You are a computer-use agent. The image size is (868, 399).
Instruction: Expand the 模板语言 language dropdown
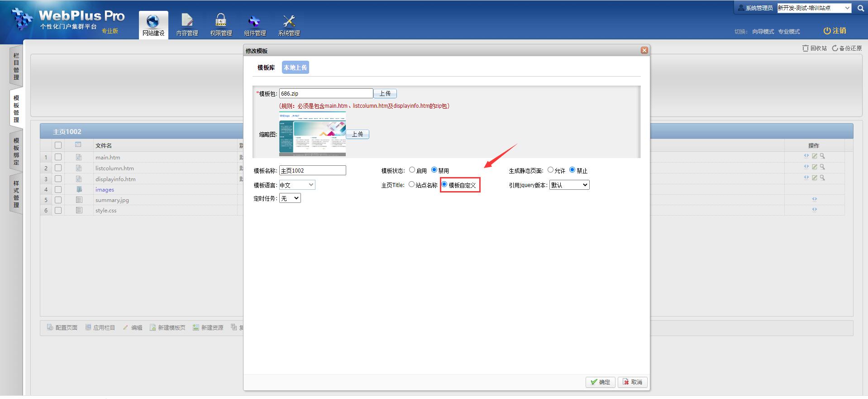[297, 185]
